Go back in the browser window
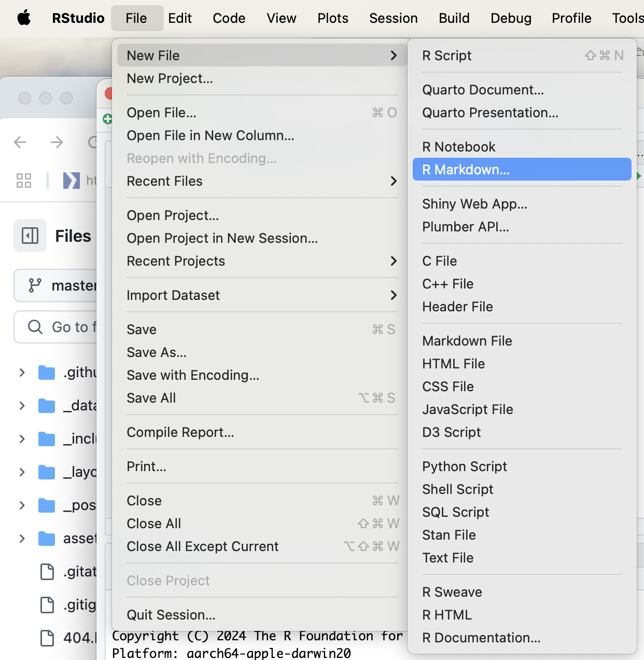 coord(20,142)
